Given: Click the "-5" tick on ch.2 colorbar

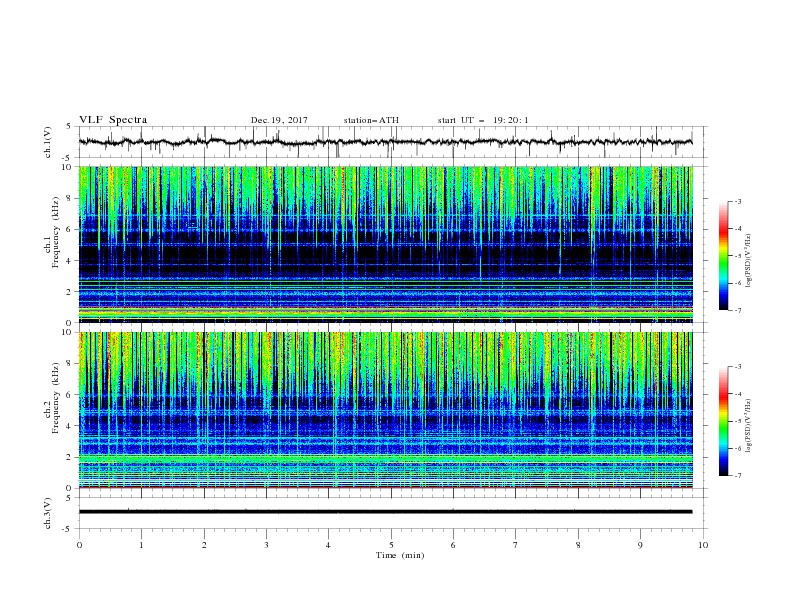Looking at the screenshot, I should (x=737, y=421).
